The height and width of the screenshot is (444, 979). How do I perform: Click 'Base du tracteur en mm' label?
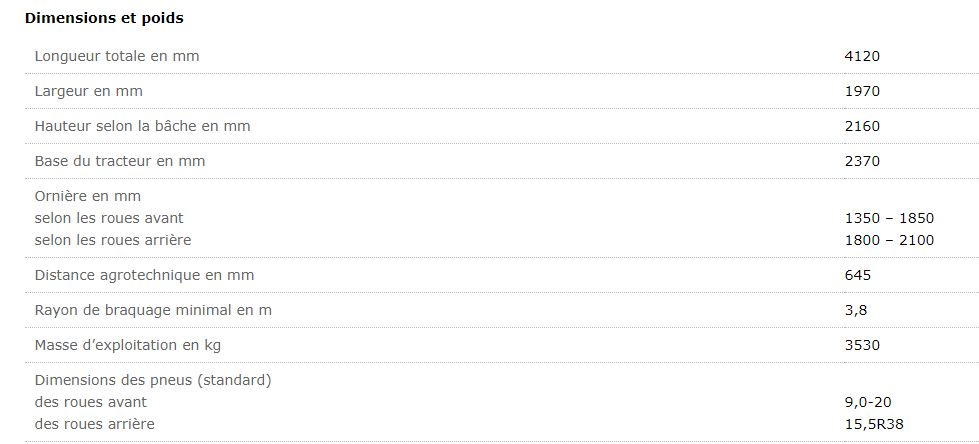click(x=120, y=161)
